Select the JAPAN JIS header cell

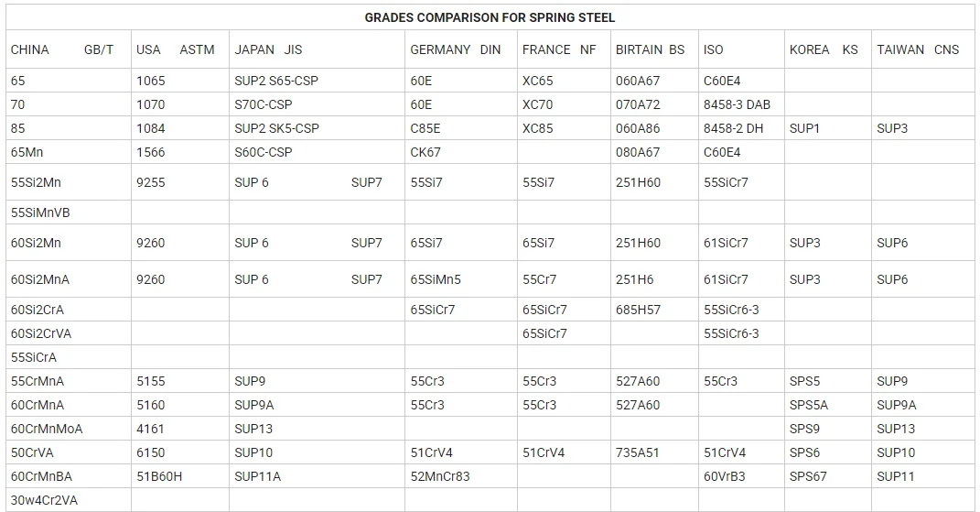pyautogui.click(x=317, y=49)
